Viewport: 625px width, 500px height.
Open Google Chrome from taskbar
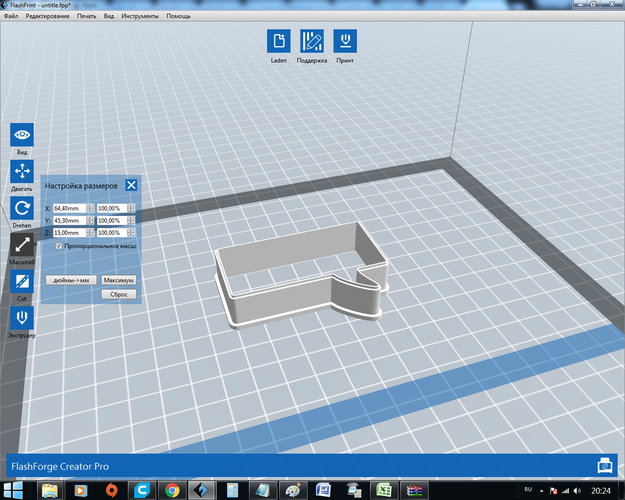172,490
